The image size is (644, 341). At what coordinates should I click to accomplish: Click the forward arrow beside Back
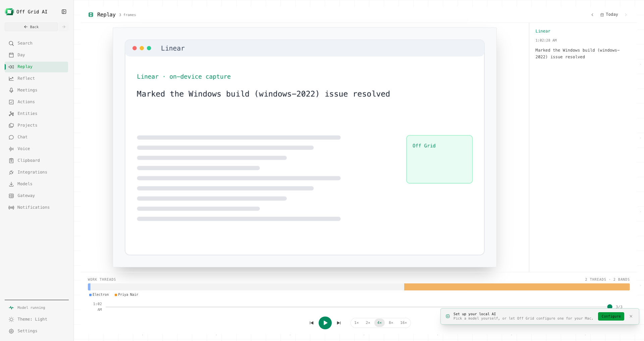click(x=64, y=27)
